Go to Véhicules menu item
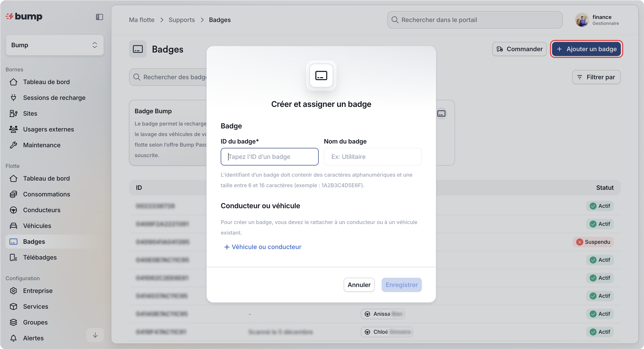The height and width of the screenshot is (349, 644). tap(37, 226)
